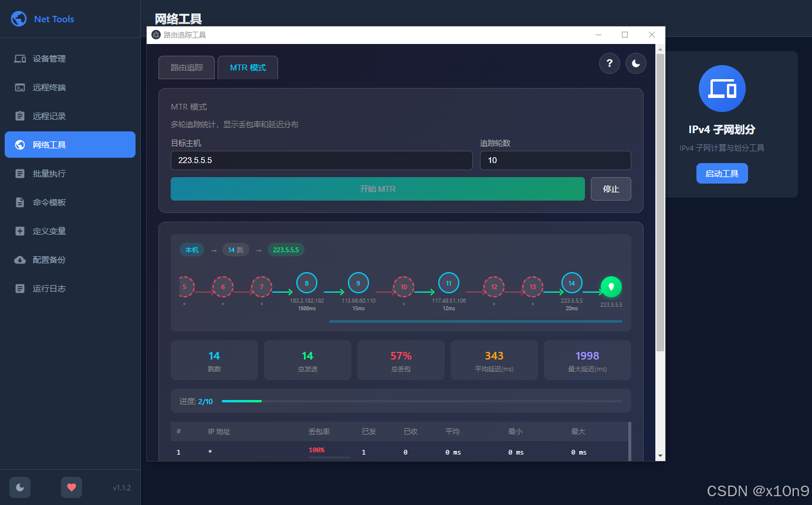The height and width of the screenshot is (505, 812).
Task: Click 183.2.182.182 label under hop 8
Action: coord(307,301)
